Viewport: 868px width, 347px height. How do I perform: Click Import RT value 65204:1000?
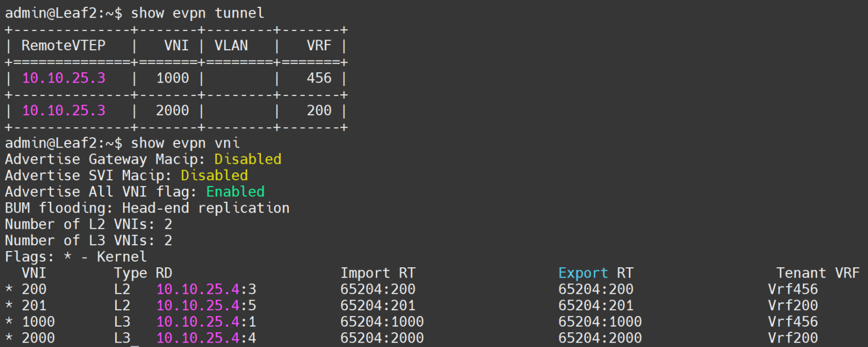[x=382, y=322]
